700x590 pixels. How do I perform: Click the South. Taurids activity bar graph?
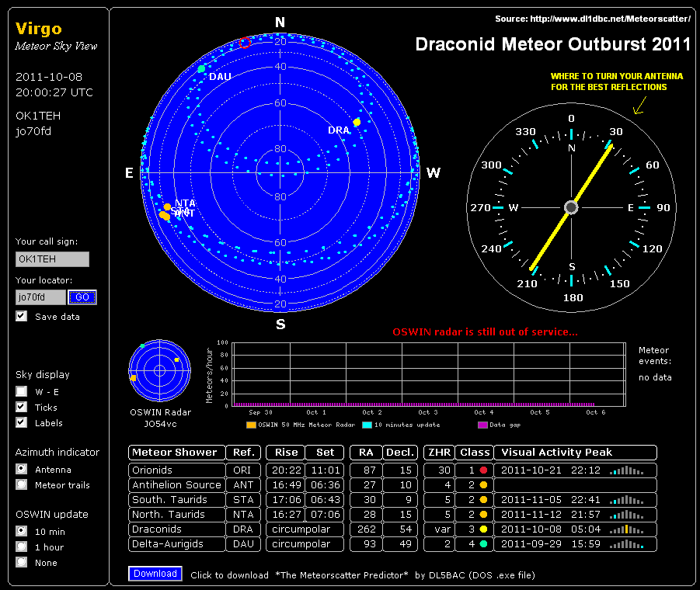627,499
